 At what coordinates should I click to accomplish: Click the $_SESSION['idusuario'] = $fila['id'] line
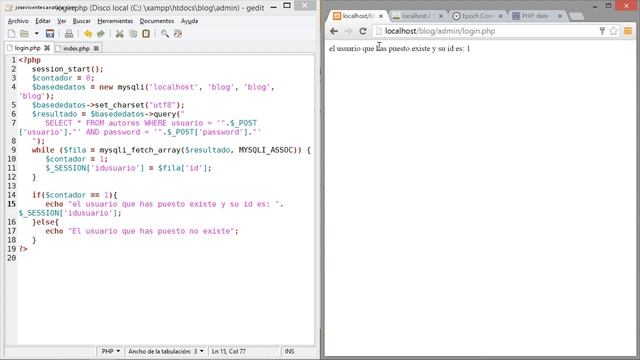coord(129,168)
